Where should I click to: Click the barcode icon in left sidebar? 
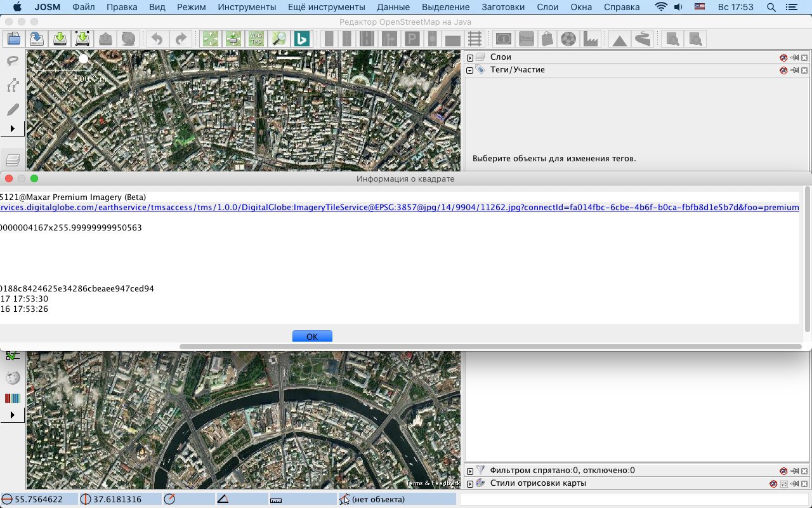13,399
